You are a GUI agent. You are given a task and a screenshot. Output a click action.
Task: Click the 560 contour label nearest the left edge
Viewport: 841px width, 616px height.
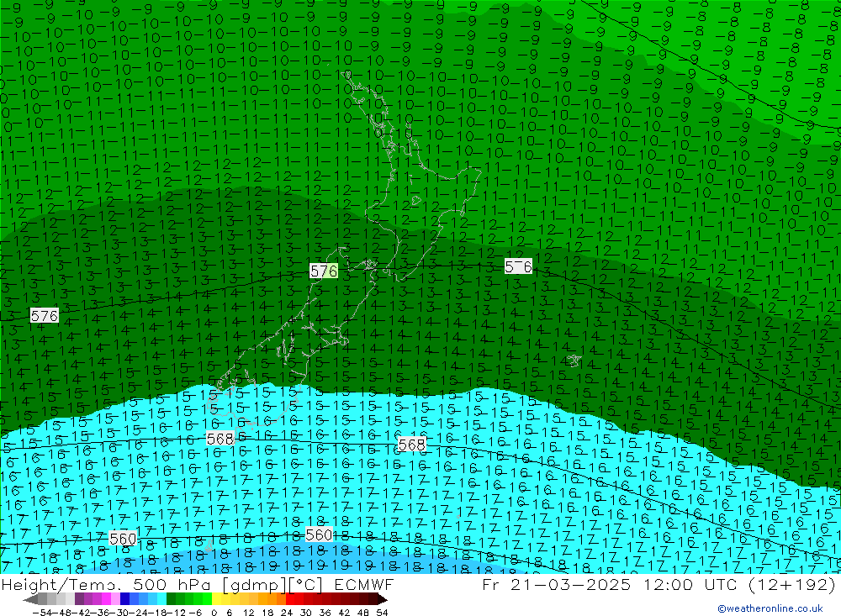click(x=122, y=538)
